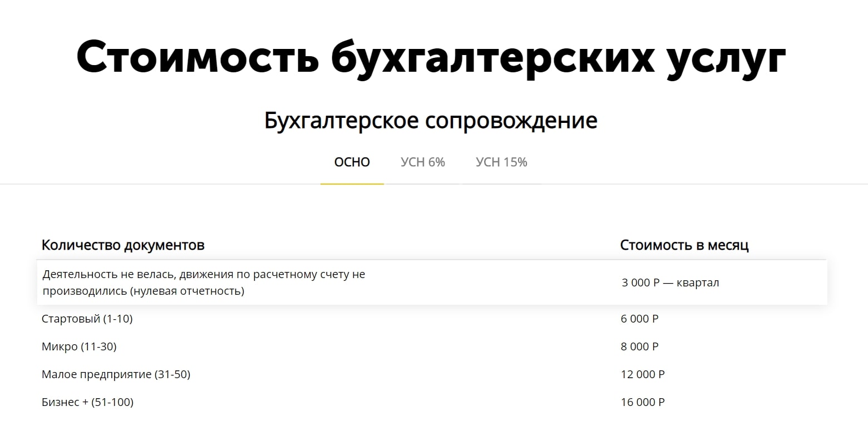
Task: Click the 'Деятельность не велась' text line
Action: tap(204, 275)
